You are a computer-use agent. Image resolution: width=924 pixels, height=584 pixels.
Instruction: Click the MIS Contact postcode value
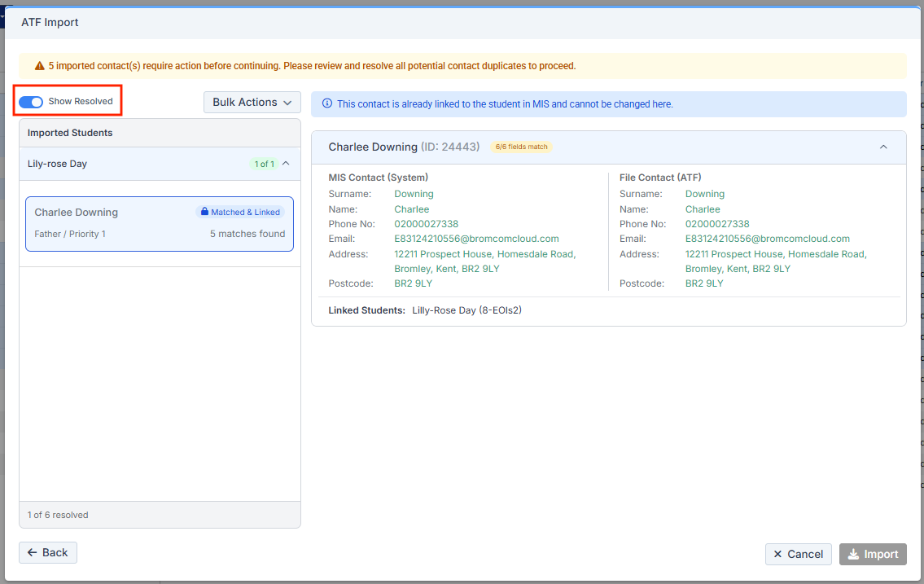[x=413, y=283]
